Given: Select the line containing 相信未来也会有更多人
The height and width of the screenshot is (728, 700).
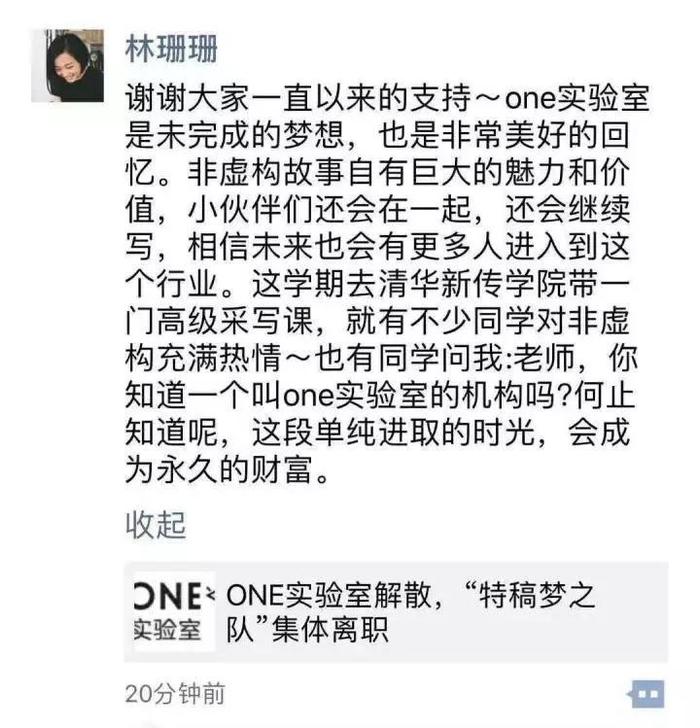Looking at the screenshot, I should point(377,247).
